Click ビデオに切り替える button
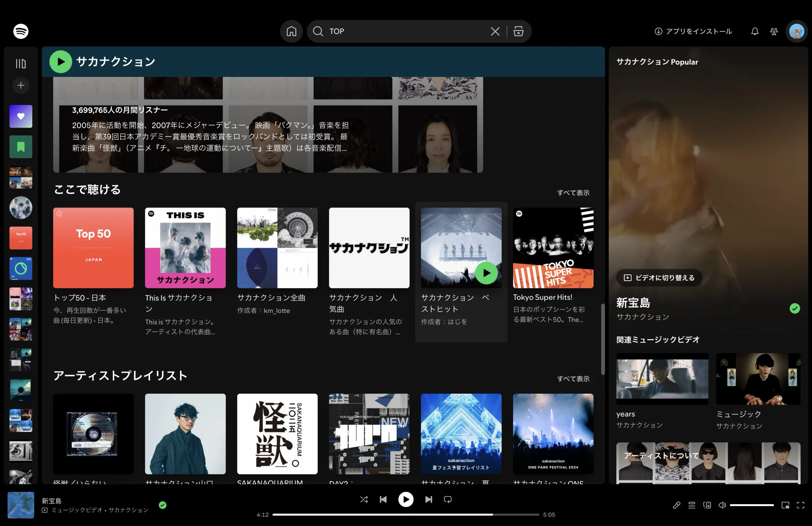The width and height of the screenshot is (812, 526). (659, 278)
